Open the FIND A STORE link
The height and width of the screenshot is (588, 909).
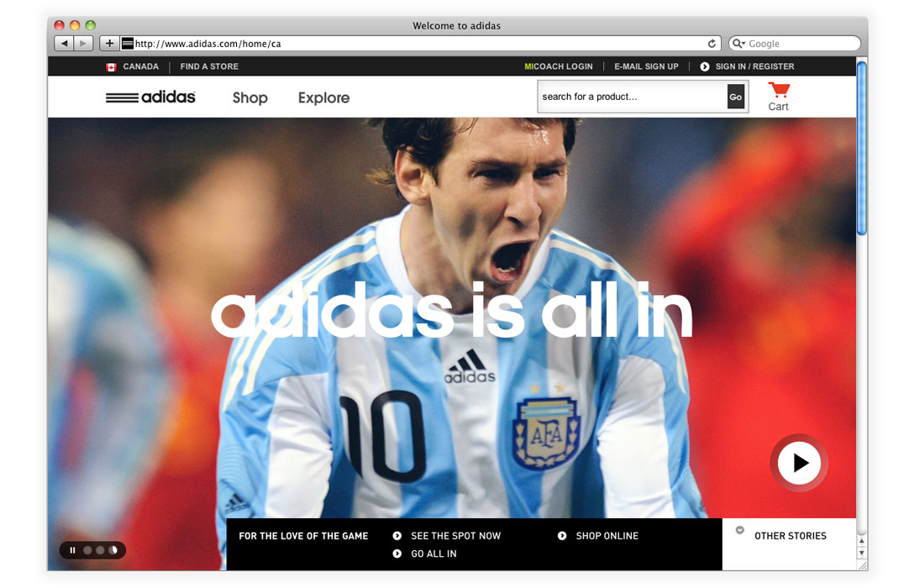(x=209, y=66)
